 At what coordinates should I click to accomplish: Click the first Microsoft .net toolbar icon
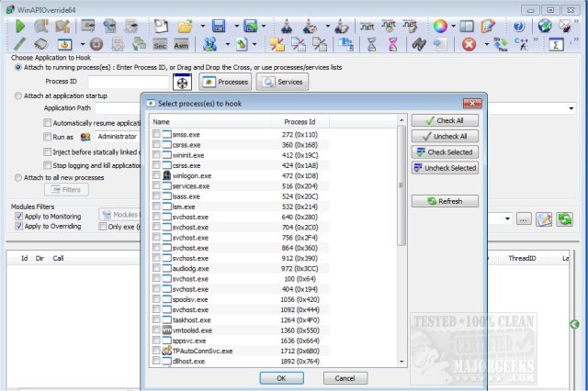coord(367,27)
